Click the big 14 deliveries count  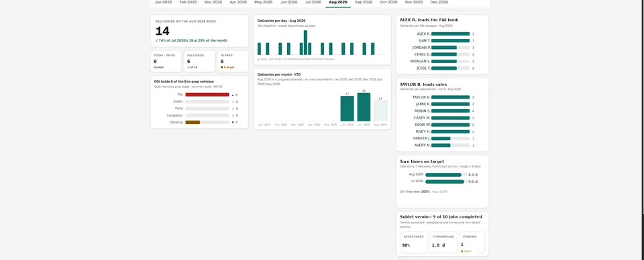[x=162, y=31]
